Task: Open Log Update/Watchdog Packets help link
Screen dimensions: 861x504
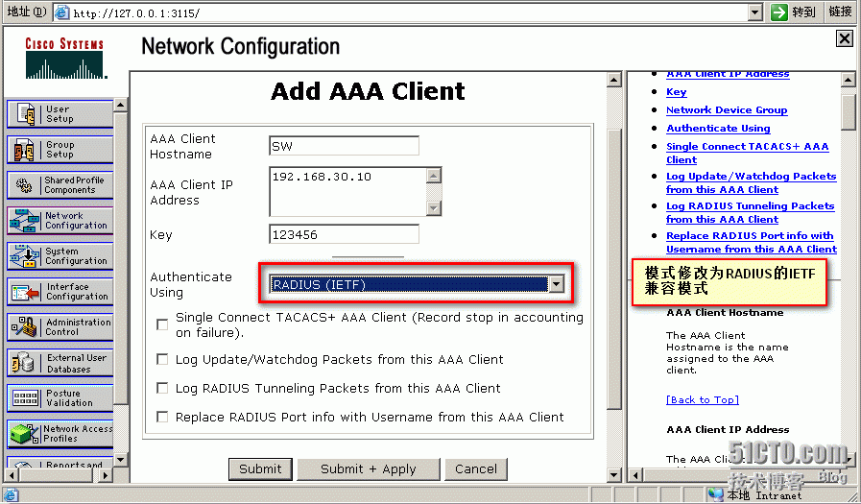Action: [752, 182]
